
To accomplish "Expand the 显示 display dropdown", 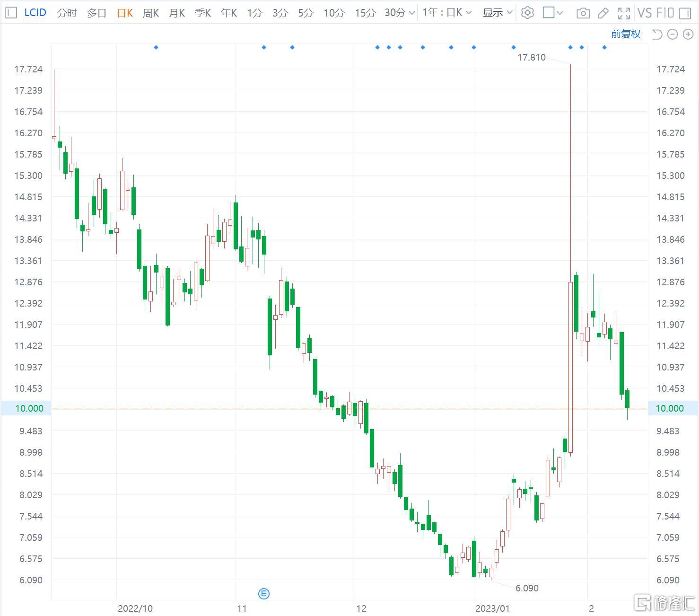I will pyautogui.click(x=498, y=13).
